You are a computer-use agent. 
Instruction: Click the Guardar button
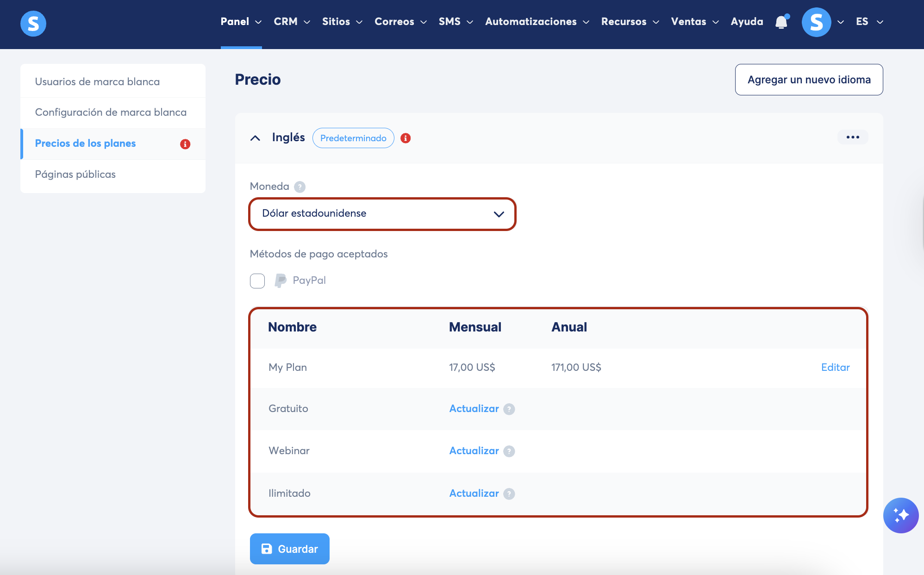point(290,549)
